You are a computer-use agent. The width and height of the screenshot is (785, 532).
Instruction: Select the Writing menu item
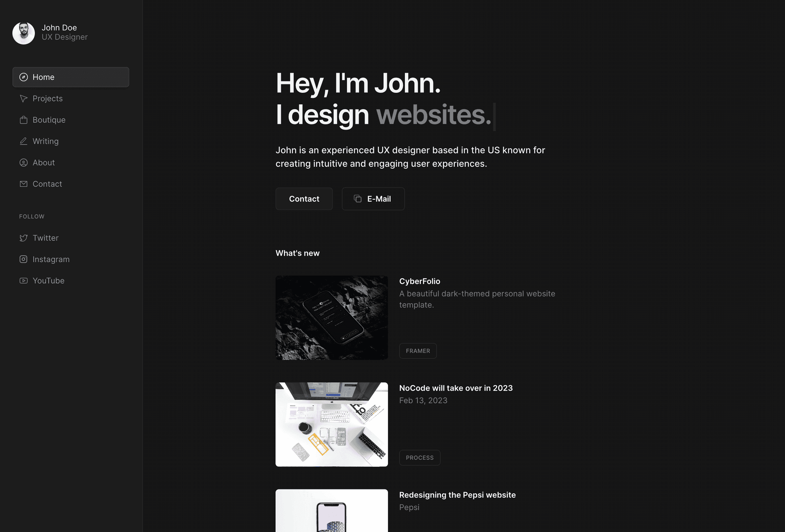(x=45, y=141)
